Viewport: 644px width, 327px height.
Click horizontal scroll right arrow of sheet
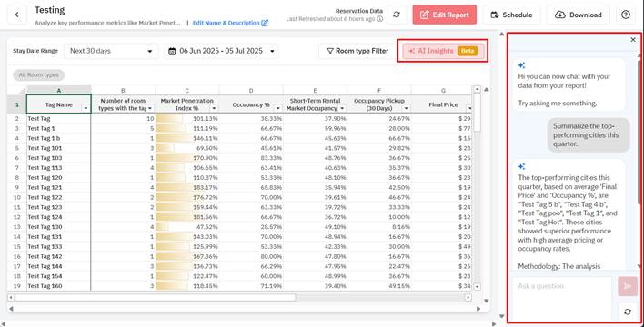(468, 297)
